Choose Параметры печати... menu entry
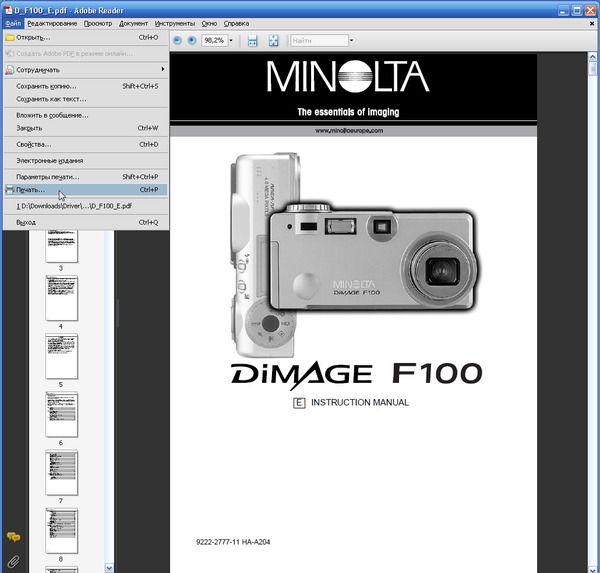This screenshot has height=573, width=600. [86, 177]
